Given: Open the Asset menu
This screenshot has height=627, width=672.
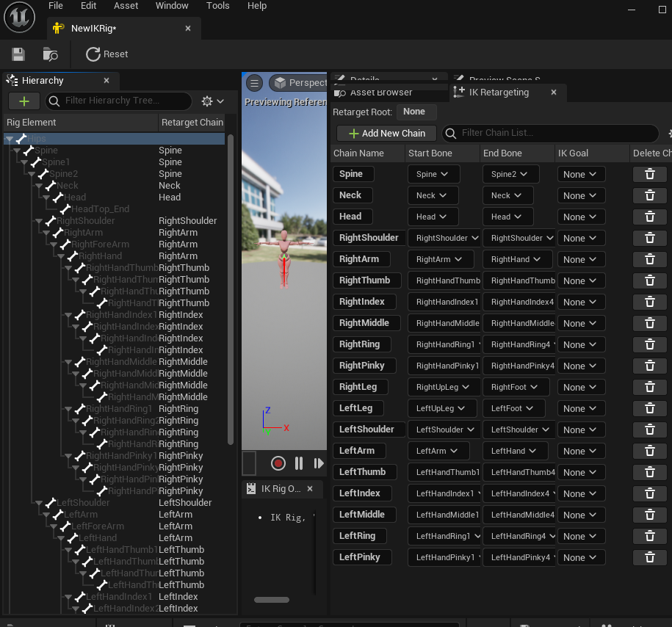Looking at the screenshot, I should 126,6.
